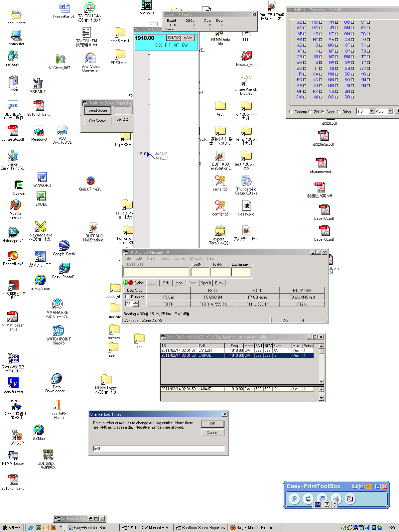Open the base-05.pdf file icon
Screen dimensions: 399x532
[x=324, y=210]
